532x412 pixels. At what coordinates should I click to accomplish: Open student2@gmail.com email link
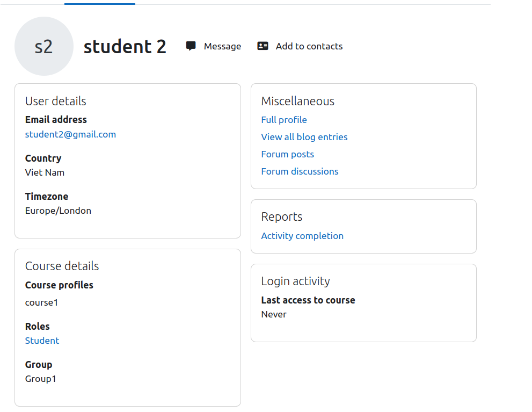tap(70, 134)
